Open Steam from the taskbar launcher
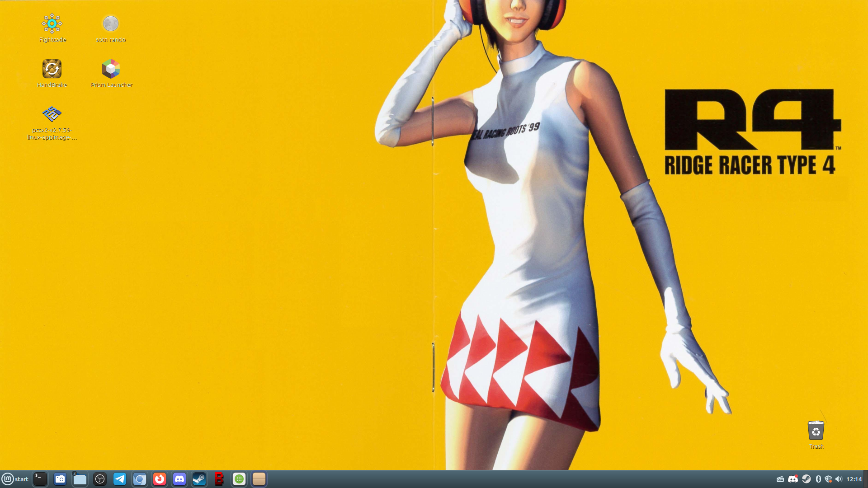 pyautogui.click(x=199, y=479)
